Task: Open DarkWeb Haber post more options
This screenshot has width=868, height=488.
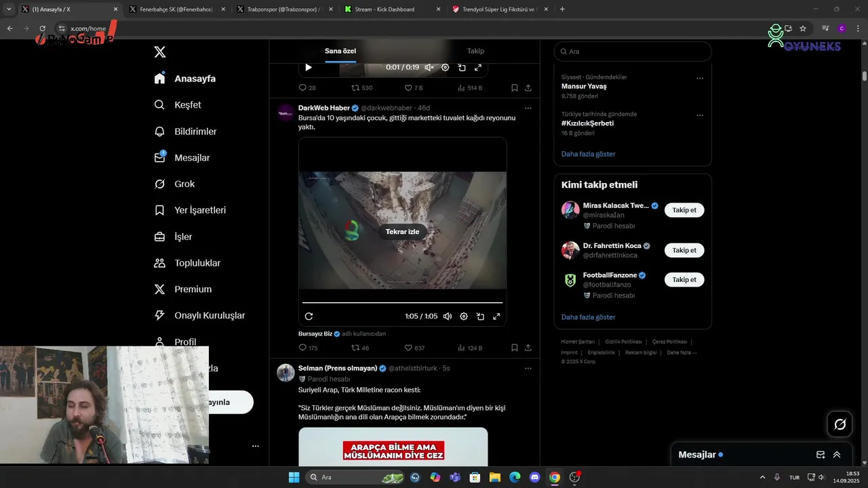Action: pyautogui.click(x=528, y=108)
